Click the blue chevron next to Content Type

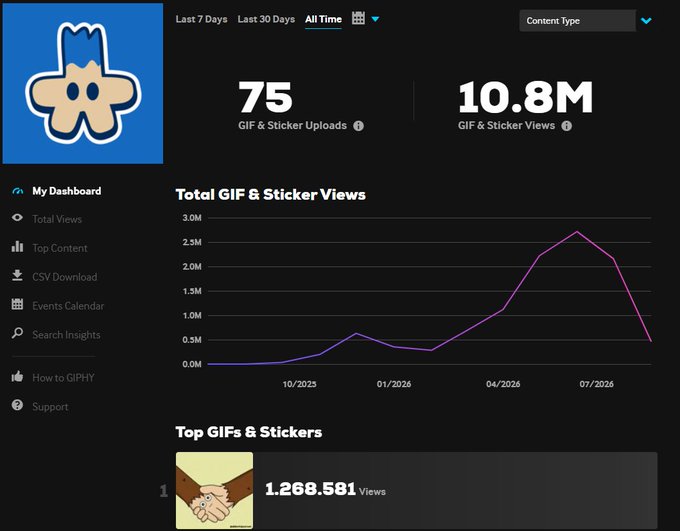646,20
